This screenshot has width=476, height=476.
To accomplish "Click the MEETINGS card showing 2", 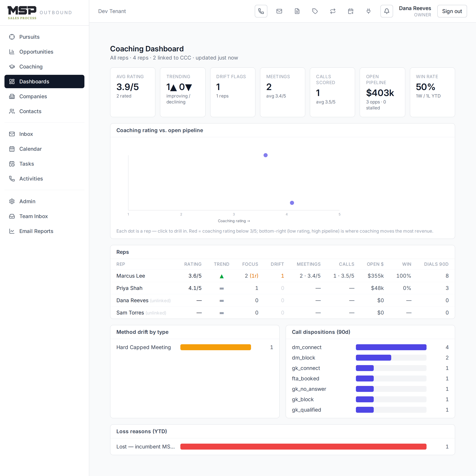I will (x=282, y=92).
